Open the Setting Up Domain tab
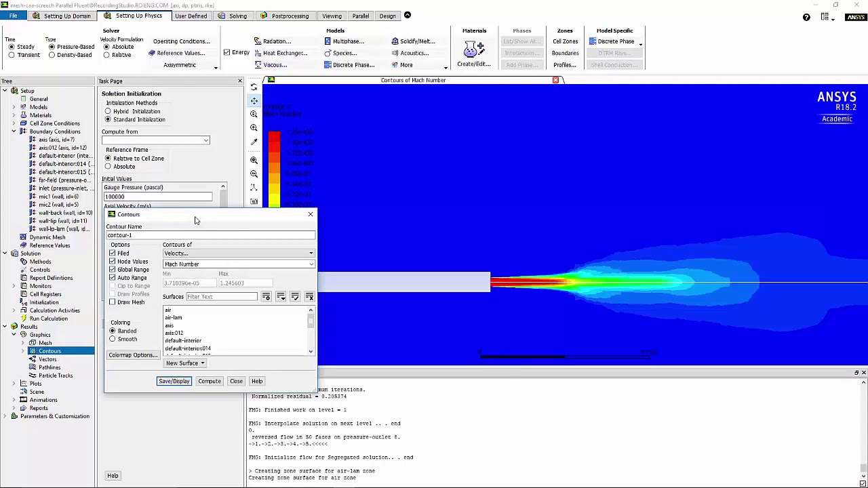The width and height of the screenshot is (868, 488). coord(62,16)
